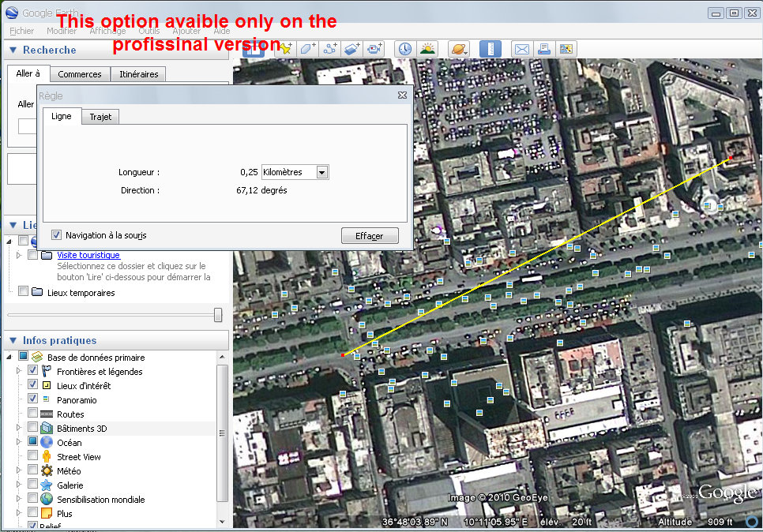
Task: Click the Base de données primaire icon
Action: pos(37,357)
